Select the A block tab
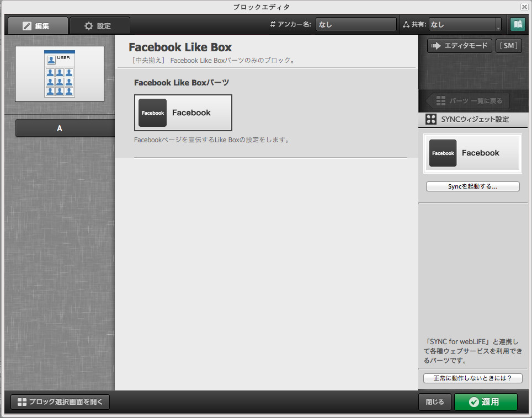 pyautogui.click(x=65, y=128)
